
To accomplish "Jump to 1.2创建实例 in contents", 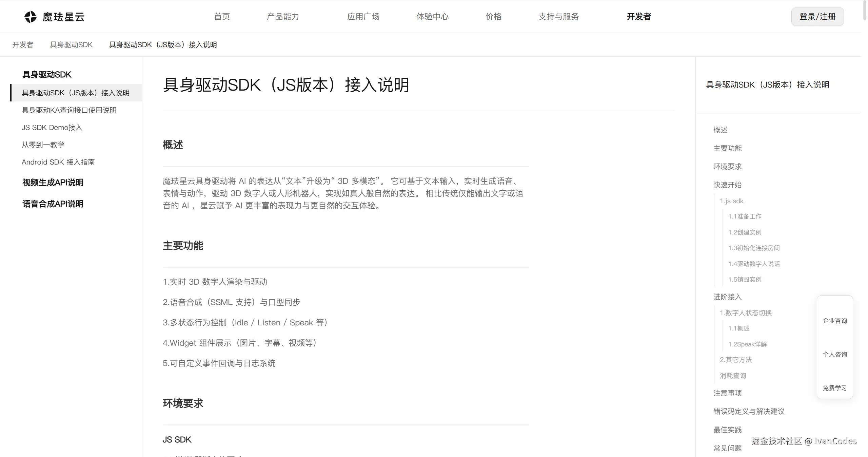I will [745, 232].
